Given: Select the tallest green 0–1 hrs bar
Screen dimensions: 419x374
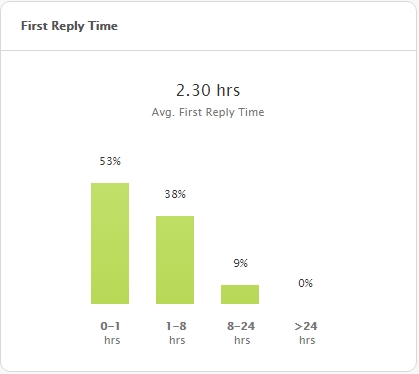Looking at the screenshot, I should (110, 243).
